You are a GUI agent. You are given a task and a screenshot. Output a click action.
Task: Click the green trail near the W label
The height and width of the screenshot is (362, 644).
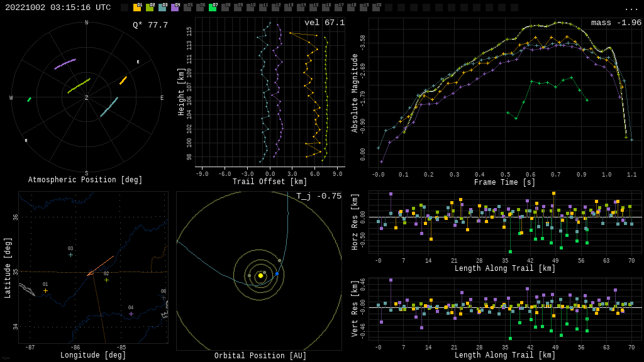click(x=29, y=99)
